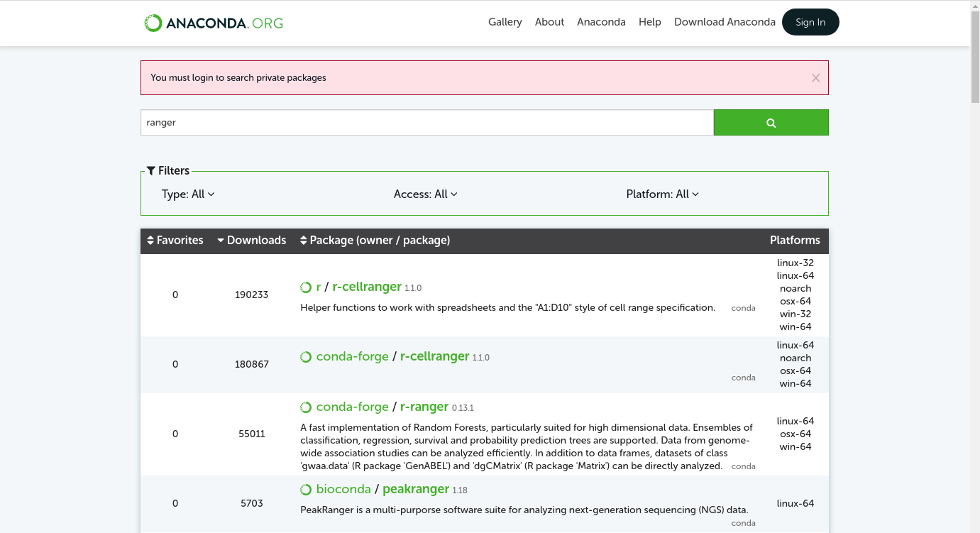Sort by Package (owner / package) column
Image resolution: width=980 pixels, height=533 pixels.
pyautogui.click(x=375, y=241)
